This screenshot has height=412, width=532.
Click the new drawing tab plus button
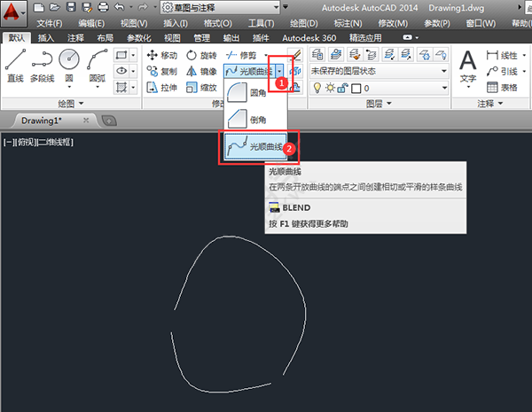click(109, 120)
